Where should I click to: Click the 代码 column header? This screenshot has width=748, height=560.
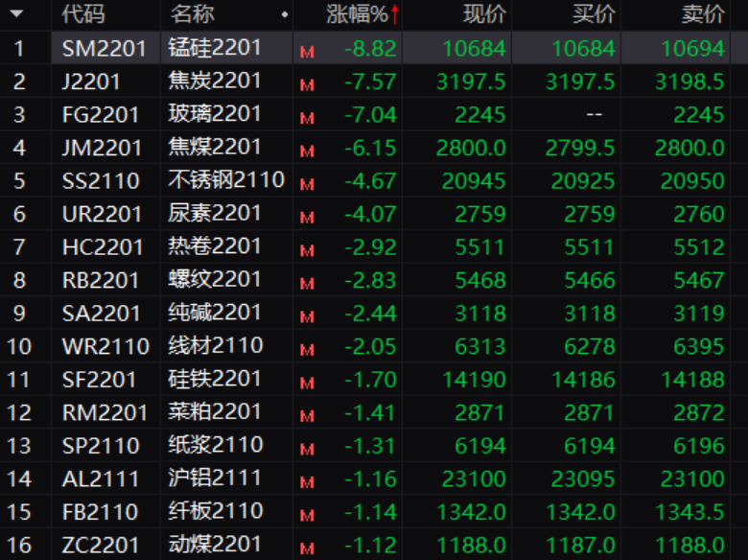point(83,14)
